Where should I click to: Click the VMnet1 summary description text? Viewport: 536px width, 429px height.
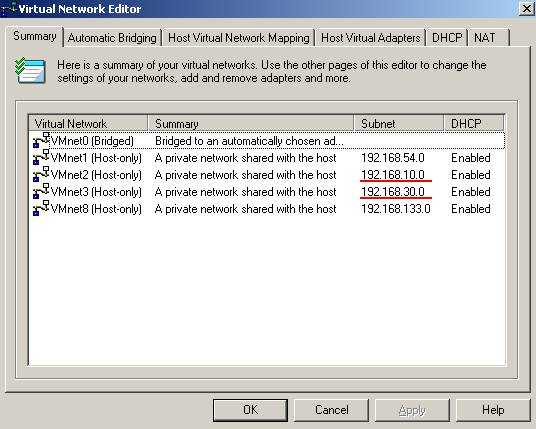(245, 158)
